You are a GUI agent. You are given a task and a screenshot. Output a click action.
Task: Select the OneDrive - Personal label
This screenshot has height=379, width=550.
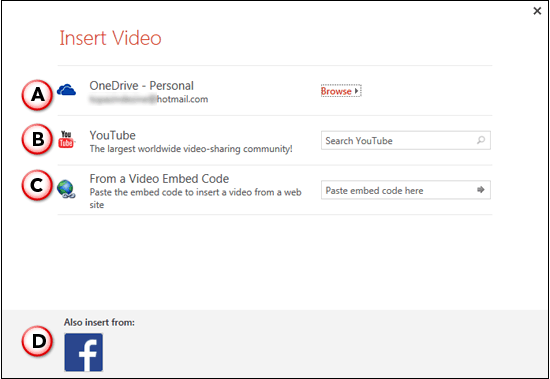tap(141, 86)
